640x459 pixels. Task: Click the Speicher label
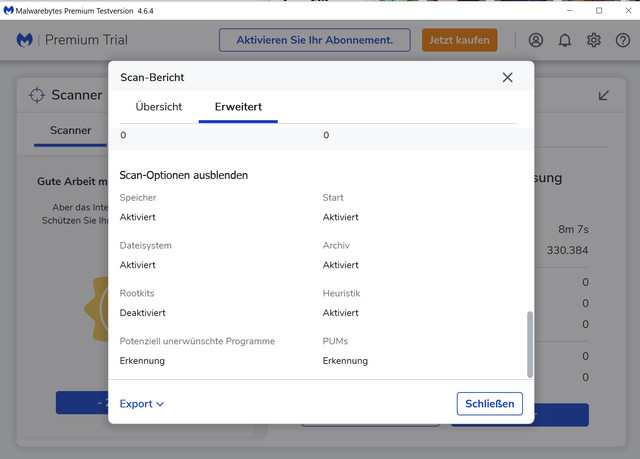[138, 198]
